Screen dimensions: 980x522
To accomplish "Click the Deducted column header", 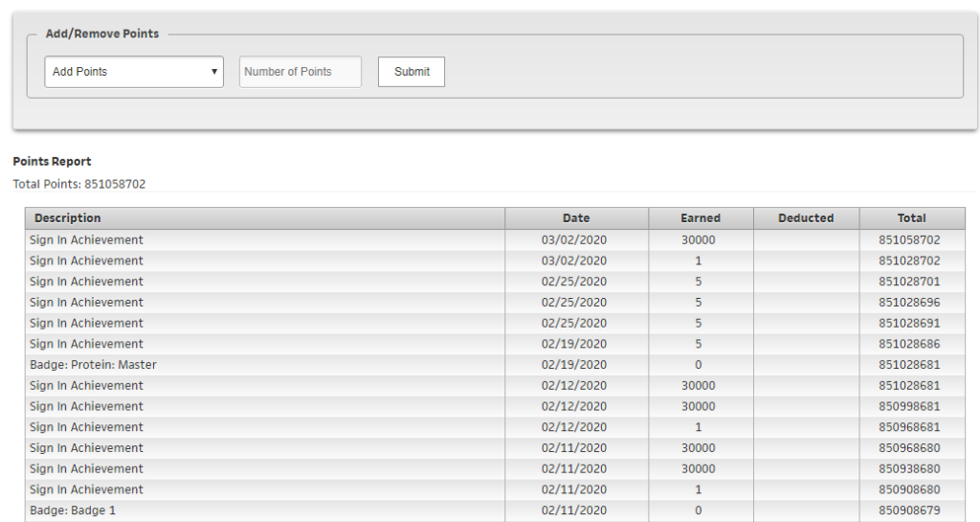I will (x=806, y=218).
